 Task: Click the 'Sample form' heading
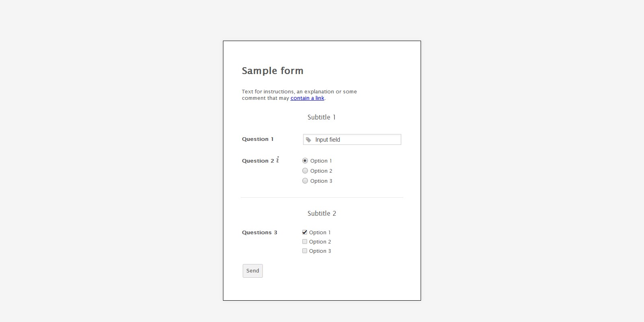click(272, 71)
